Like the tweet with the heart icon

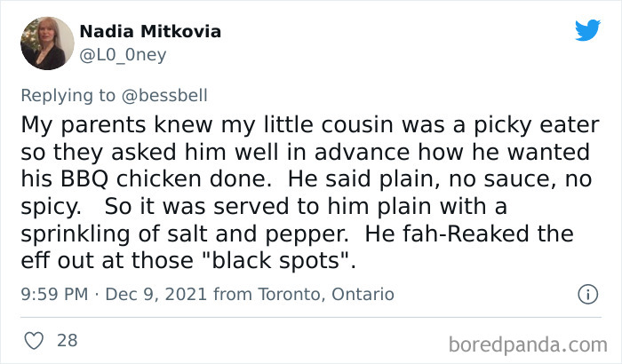pos(33,339)
